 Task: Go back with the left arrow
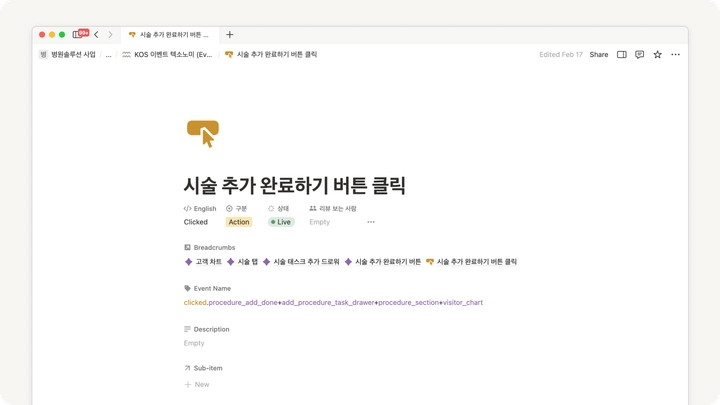96,34
